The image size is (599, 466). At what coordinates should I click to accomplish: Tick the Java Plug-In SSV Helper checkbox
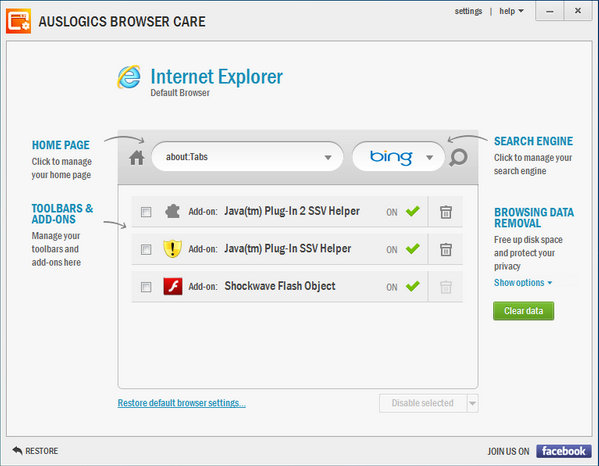click(x=146, y=249)
